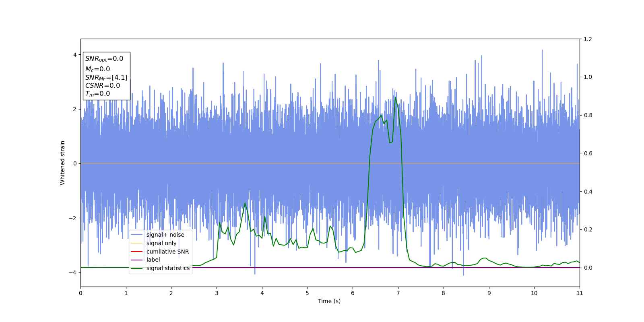644x322 pixels.
Task: Click right y-axis tick label 0.8
Action: click(588, 115)
